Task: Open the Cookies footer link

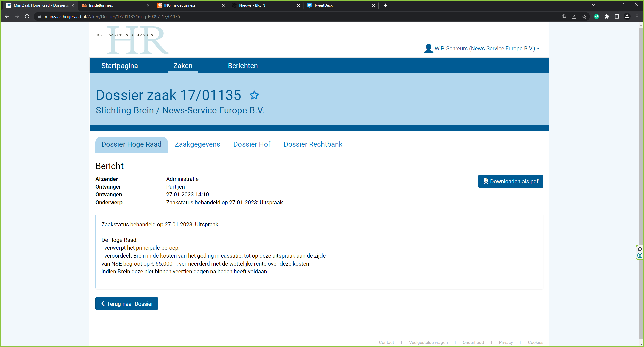Action: [535, 342]
